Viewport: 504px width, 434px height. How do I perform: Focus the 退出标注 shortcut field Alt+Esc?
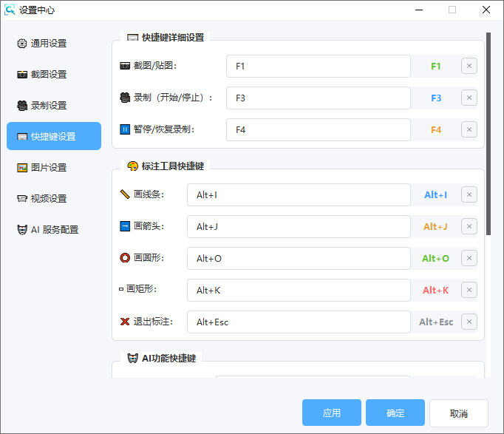(x=299, y=322)
